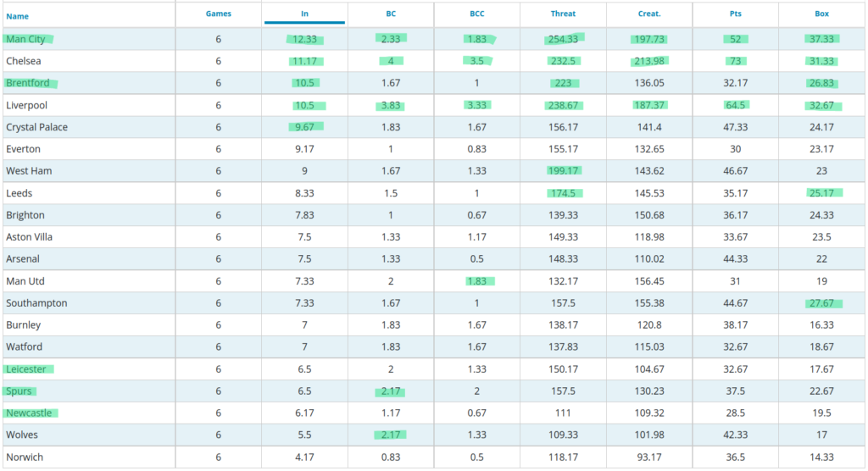Sort by Games column header
Screen dimensions: 868x471
[218, 14]
